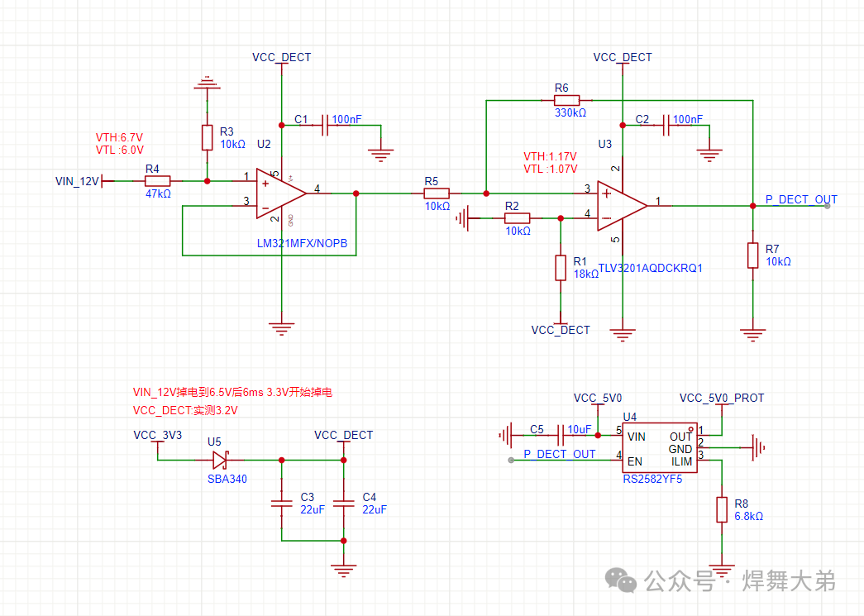Click the ground symbol above R3

pyautogui.click(x=208, y=84)
